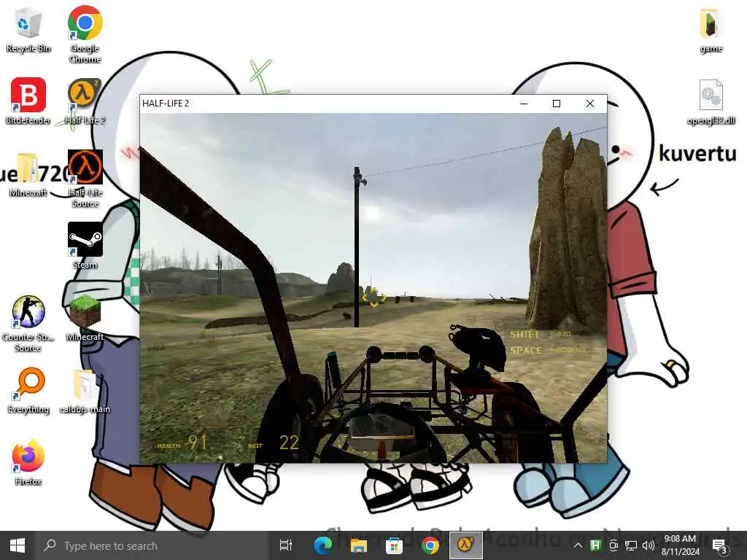The height and width of the screenshot is (560, 747).
Task: Select the game folder on the desktop
Action: [711, 30]
